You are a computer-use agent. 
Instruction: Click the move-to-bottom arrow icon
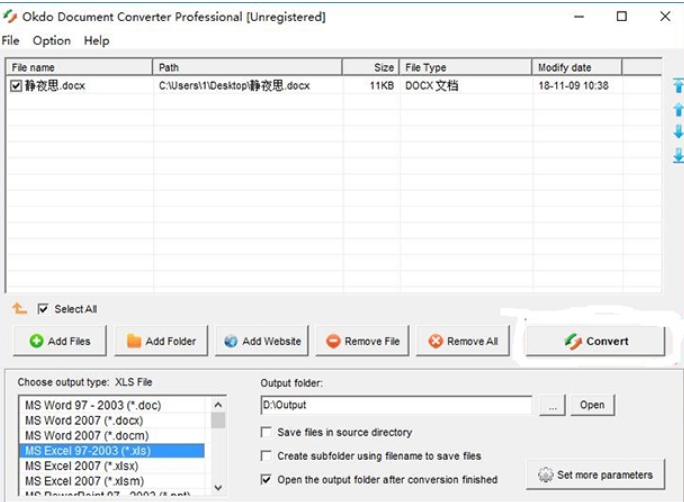tap(678, 155)
